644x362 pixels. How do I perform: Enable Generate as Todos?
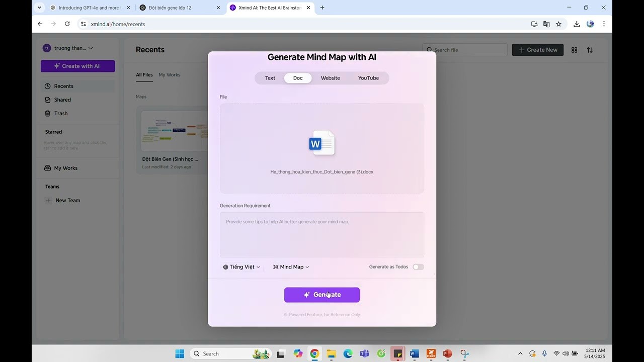coord(418,266)
